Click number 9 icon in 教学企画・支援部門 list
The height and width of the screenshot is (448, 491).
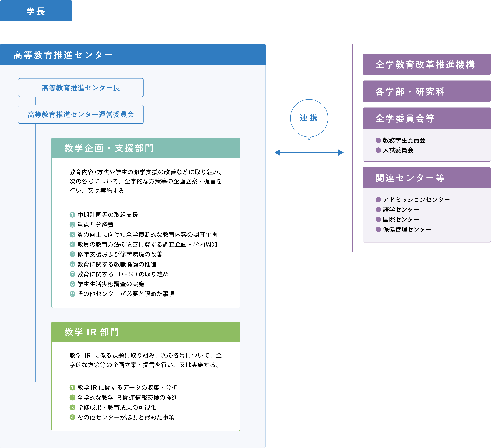[72, 294]
